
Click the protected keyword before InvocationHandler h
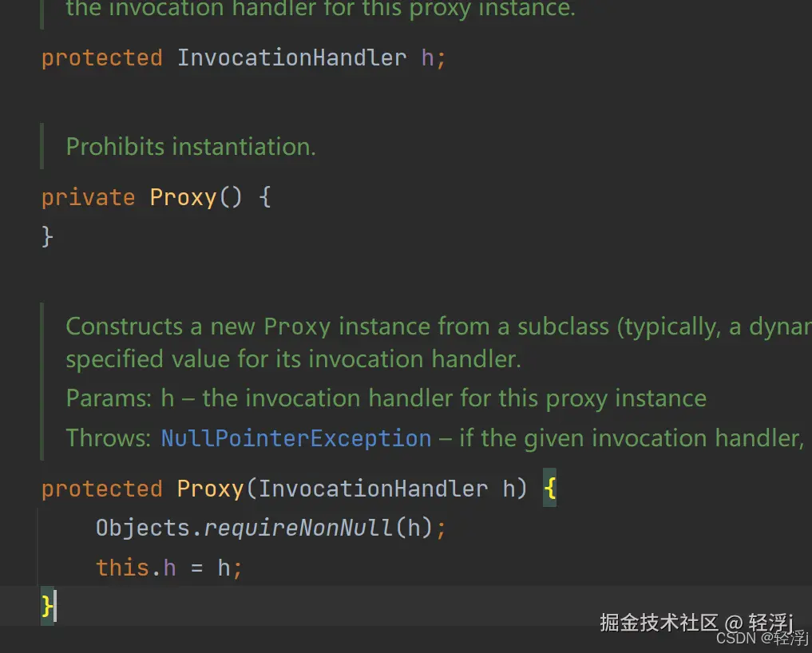pyautogui.click(x=101, y=57)
